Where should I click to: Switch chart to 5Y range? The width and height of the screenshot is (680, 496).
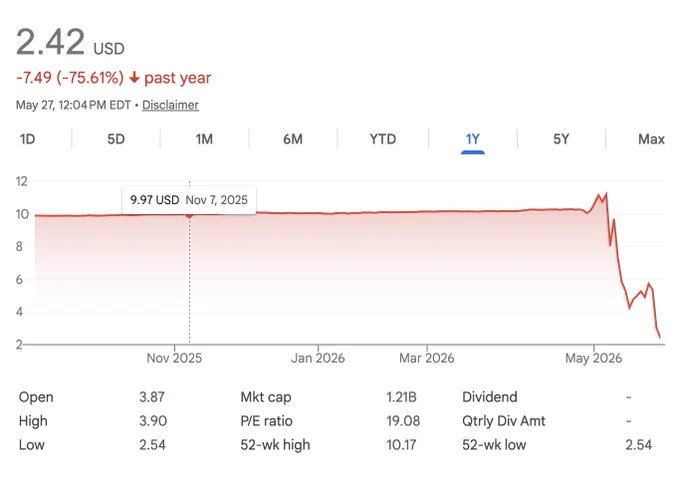(561, 139)
